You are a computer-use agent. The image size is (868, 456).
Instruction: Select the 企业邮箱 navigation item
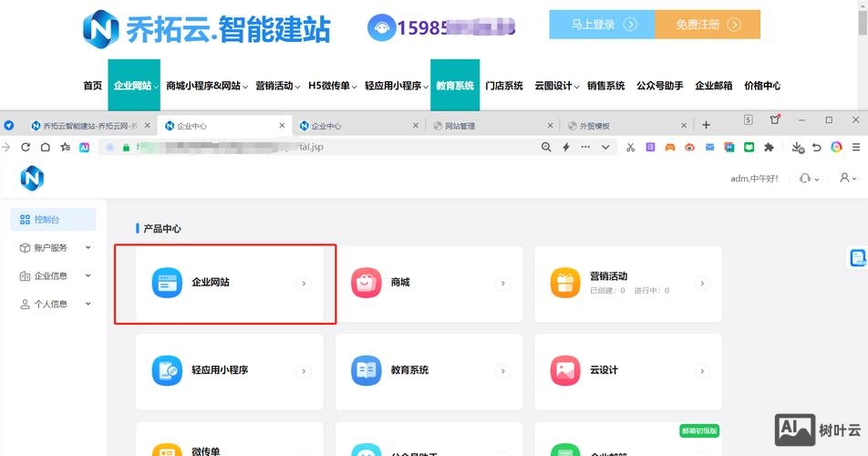click(714, 86)
